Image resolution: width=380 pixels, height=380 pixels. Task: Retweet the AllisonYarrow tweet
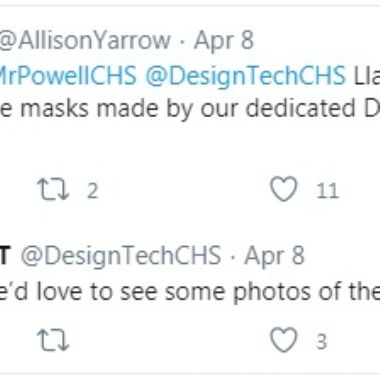tap(53, 190)
